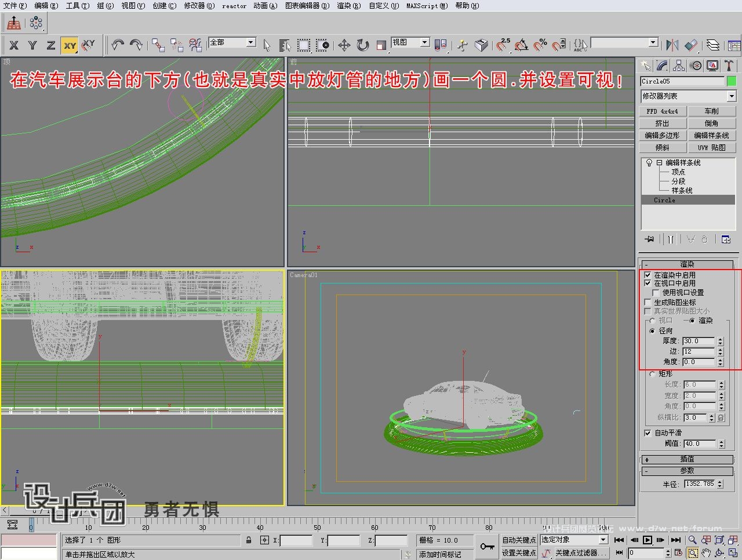
Task: Toggle the 2.5D snaps magnet
Action: coord(503,45)
